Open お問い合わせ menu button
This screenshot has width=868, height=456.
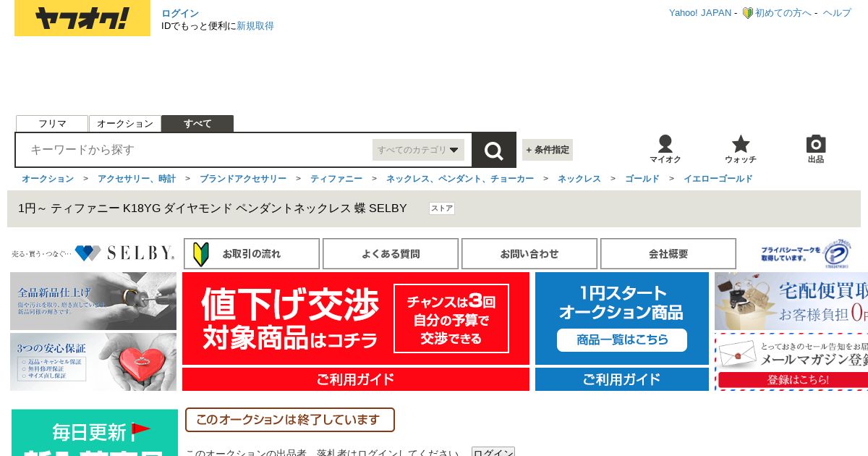tap(529, 254)
